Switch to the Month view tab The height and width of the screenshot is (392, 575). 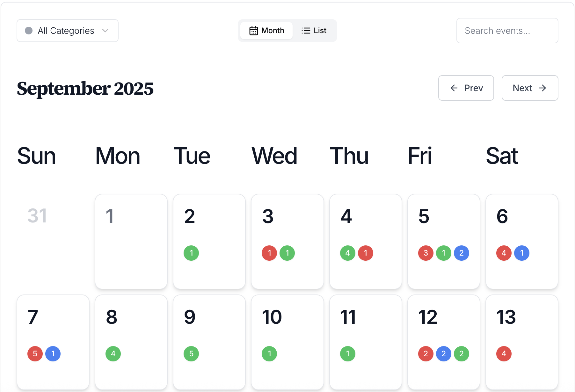pos(266,31)
